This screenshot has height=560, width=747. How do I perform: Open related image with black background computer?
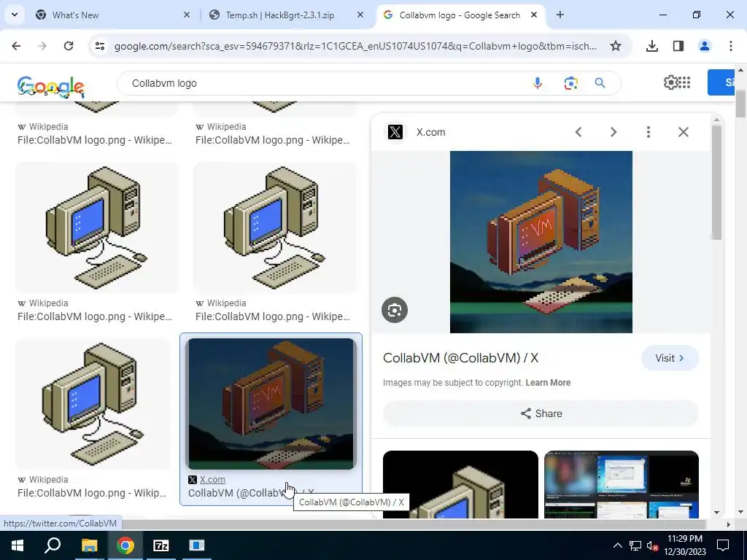(460, 484)
